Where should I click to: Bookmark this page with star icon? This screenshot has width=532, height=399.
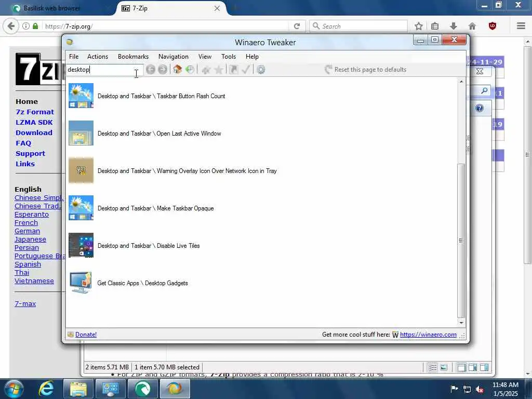coord(419,26)
